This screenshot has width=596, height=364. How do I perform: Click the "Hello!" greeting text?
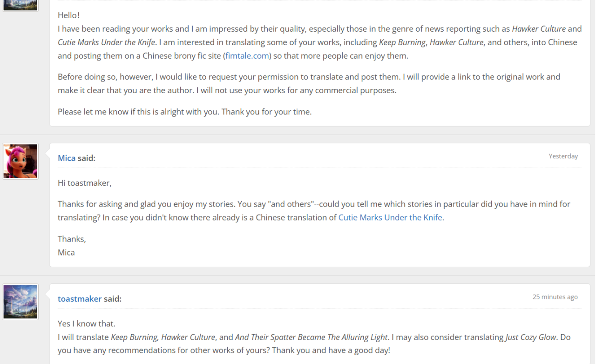tap(69, 15)
